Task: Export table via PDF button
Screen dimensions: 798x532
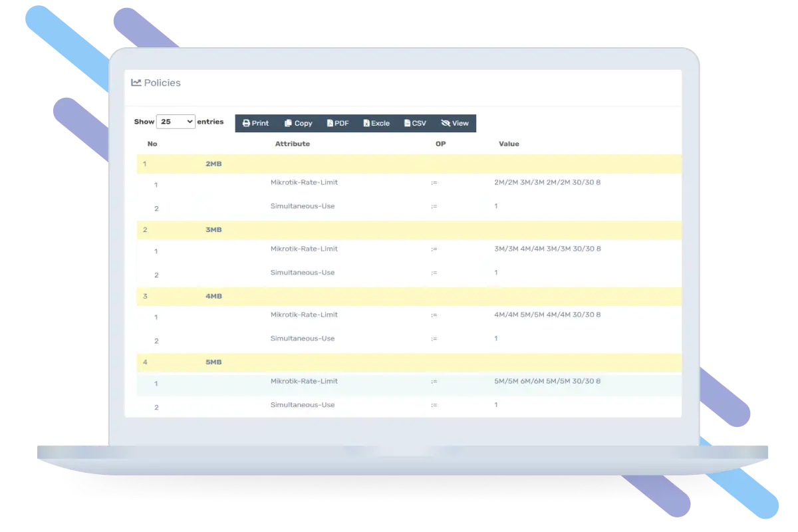Action: pyautogui.click(x=338, y=123)
